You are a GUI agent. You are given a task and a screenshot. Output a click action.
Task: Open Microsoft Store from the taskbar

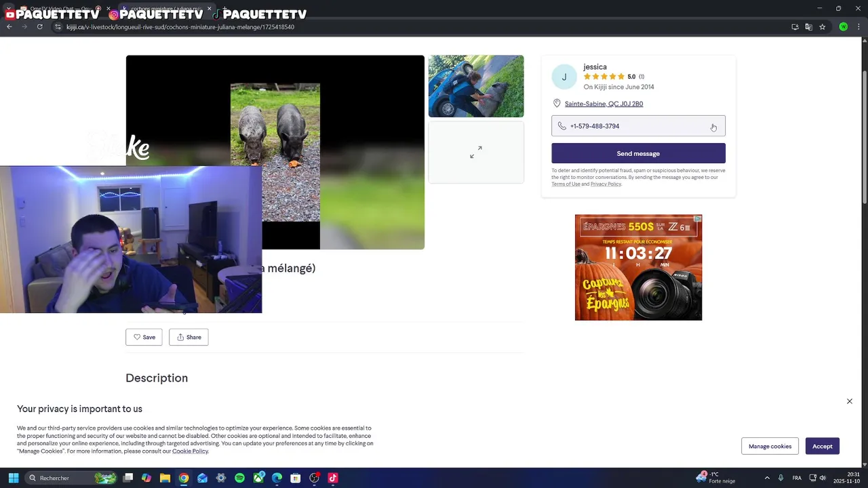pyautogui.click(x=295, y=478)
